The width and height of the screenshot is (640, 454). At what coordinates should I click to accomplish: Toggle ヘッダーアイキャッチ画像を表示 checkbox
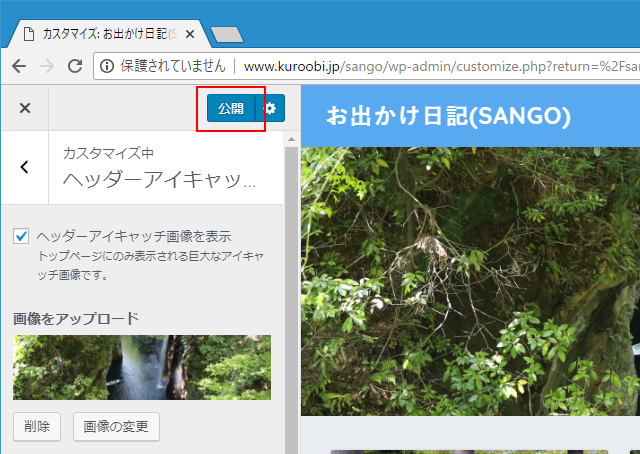[21, 236]
